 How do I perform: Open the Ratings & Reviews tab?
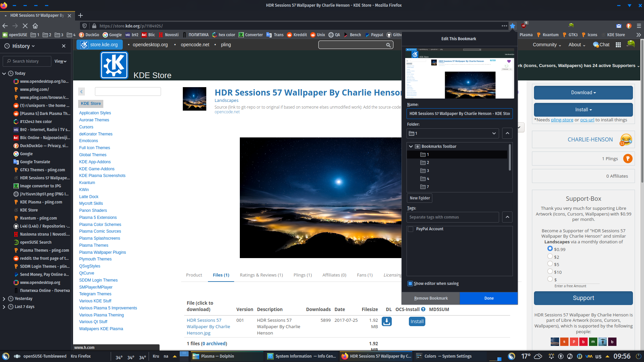[x=261, y=275]
